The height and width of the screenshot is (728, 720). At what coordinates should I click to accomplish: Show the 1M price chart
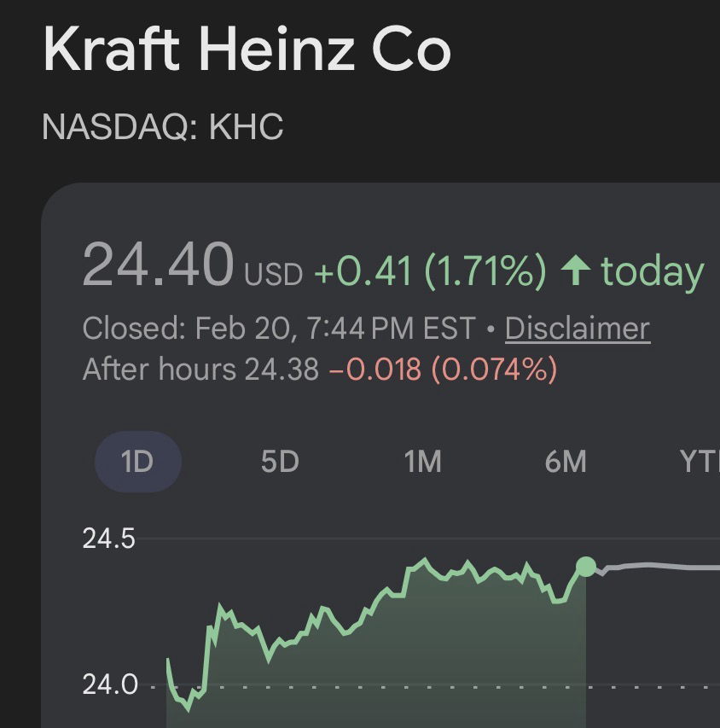pos(422,462)
